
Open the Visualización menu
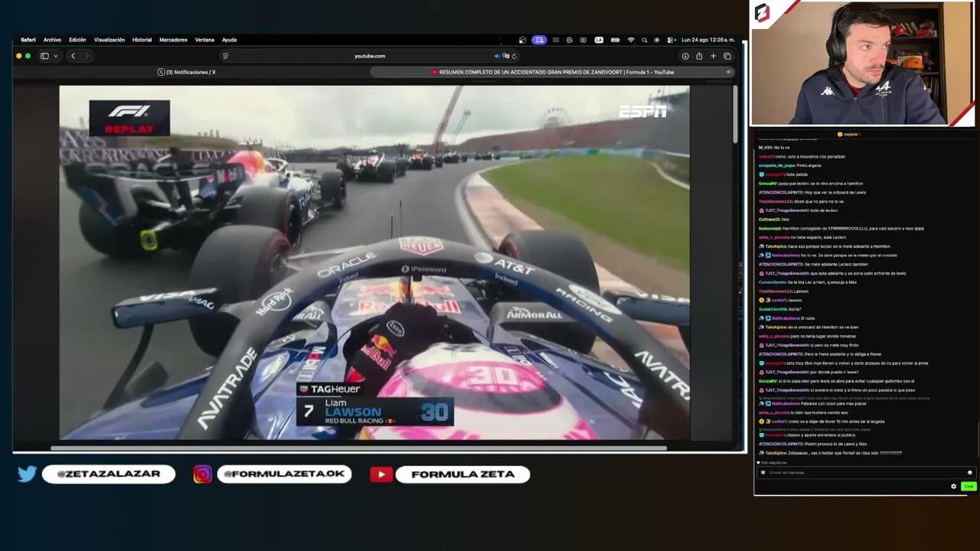[x=109, y=40]
